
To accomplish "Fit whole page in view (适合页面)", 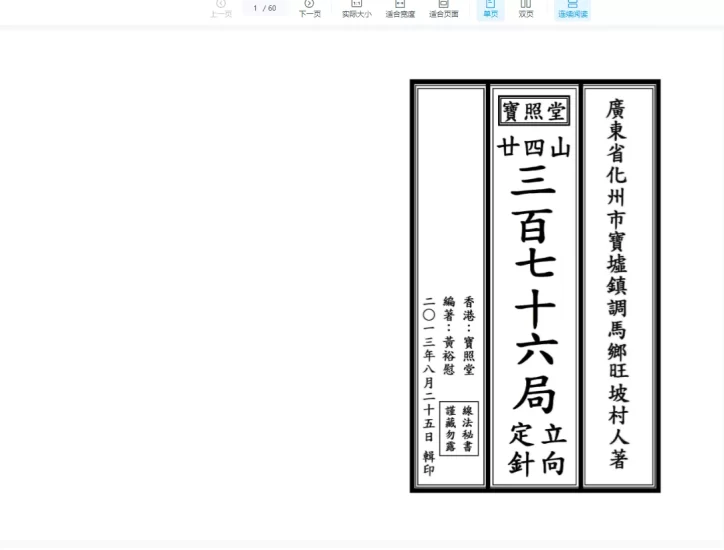I will [x=443, y=8].
